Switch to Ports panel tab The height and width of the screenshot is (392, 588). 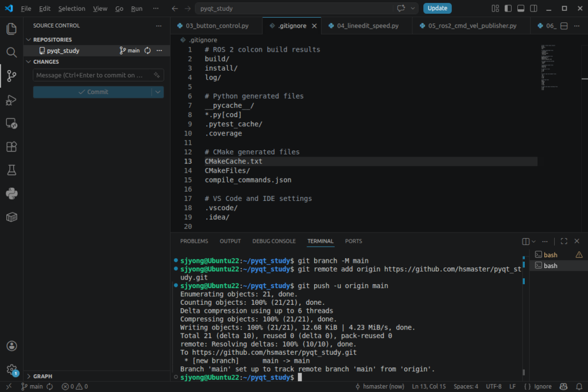(x=353, y=242)
